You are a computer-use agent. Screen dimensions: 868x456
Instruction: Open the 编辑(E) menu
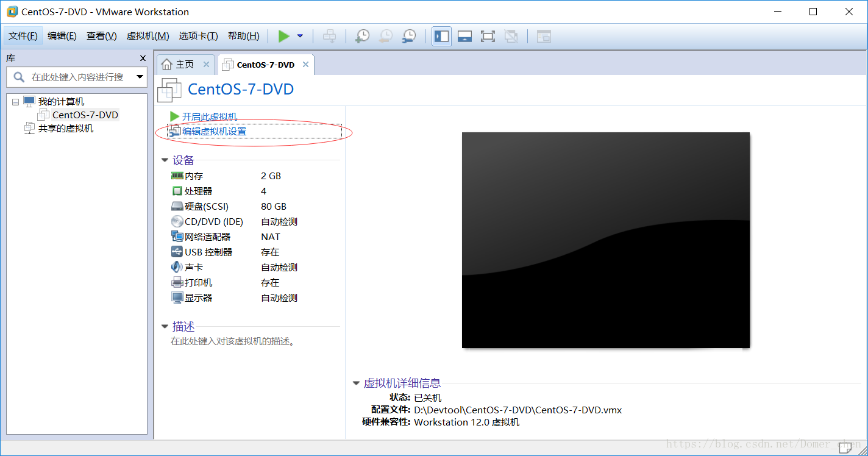pyautogui.click(x=62, y=36)
